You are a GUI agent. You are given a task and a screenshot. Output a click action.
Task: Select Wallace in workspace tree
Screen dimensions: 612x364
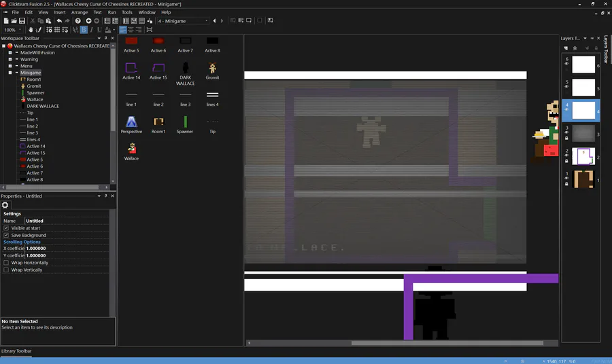(35, 99)
